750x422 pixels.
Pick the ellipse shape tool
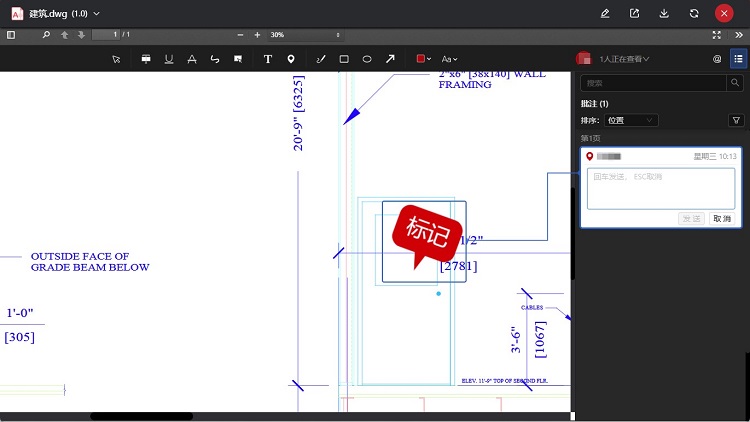click(367, 59)
